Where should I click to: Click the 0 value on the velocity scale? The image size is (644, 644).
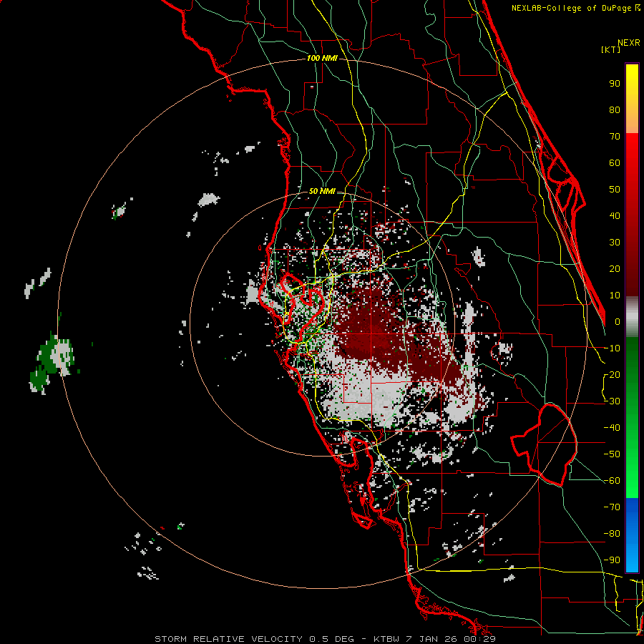point(618,322)
